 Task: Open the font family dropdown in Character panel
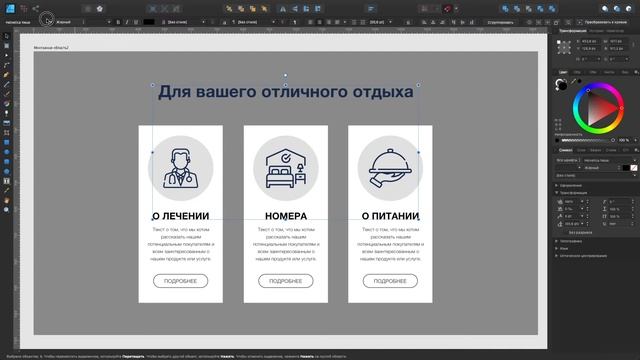click(609, 160)
